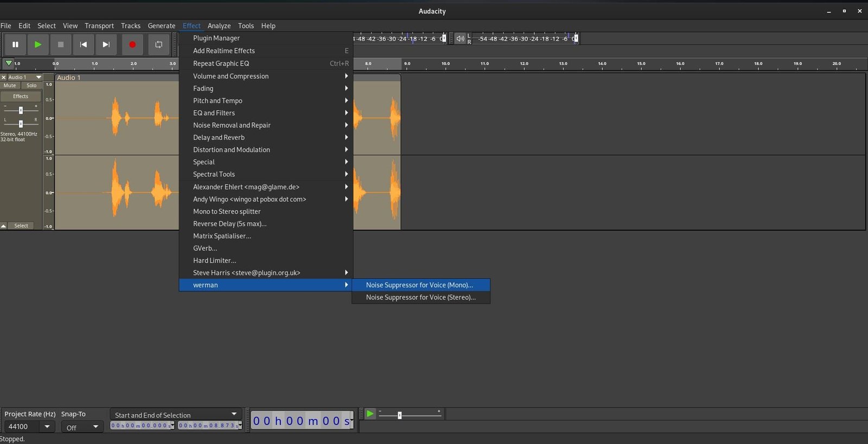Open the Edit menu
The width and height of the screenshot is (868, 444).
click(24, 26)
